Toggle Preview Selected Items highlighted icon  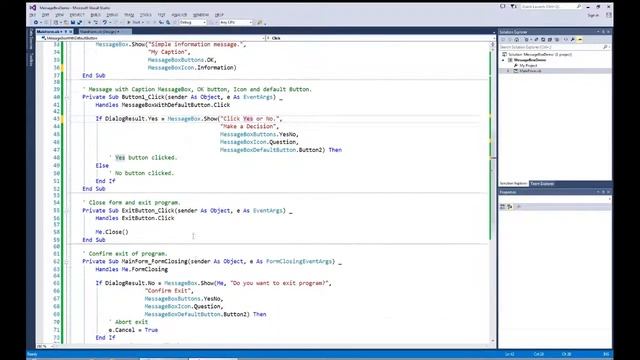[x=580, y=40]
